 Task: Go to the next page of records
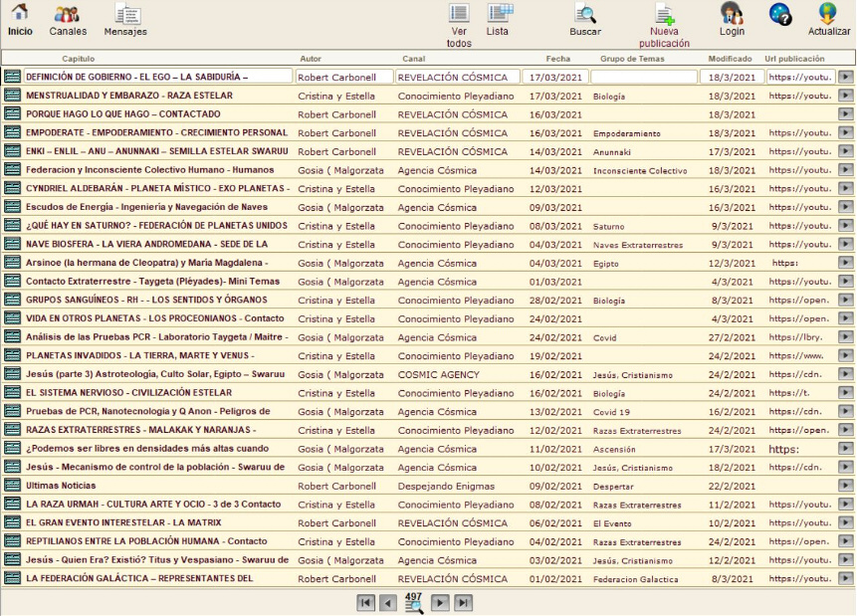click(440, 602)
